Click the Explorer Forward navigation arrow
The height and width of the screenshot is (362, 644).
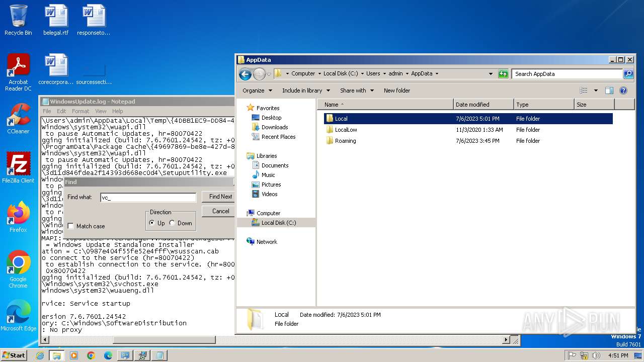point(259,74)
